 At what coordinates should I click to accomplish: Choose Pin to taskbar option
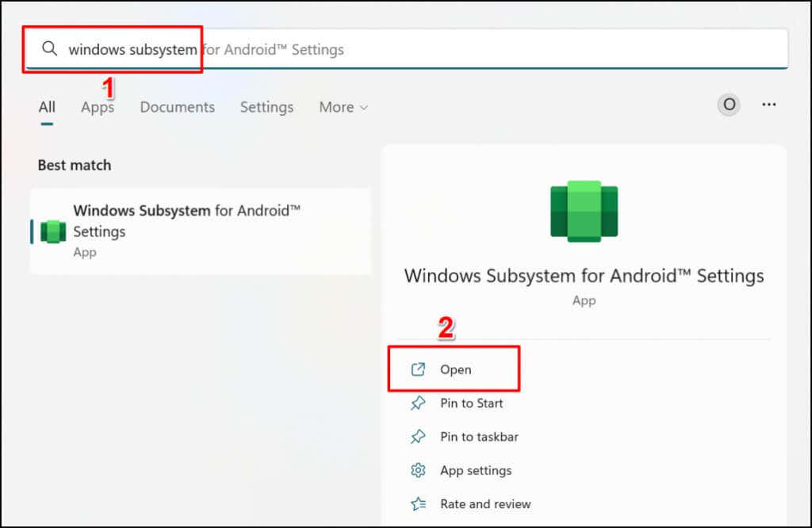coord(479,437)
